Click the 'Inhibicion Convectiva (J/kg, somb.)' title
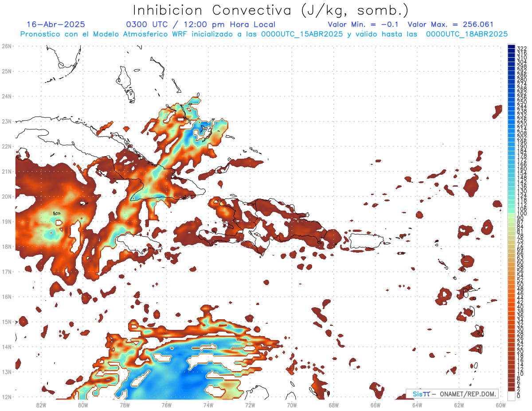 coord(271,11)
